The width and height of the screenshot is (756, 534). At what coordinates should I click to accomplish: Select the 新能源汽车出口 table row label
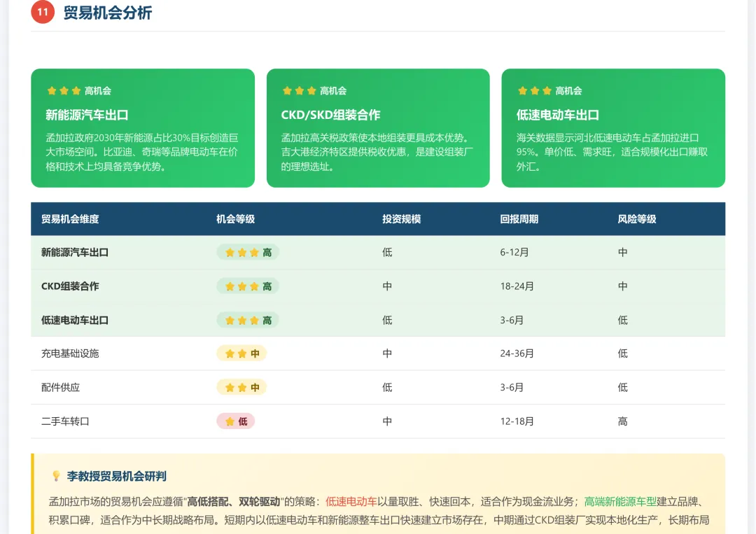[75, 253]
